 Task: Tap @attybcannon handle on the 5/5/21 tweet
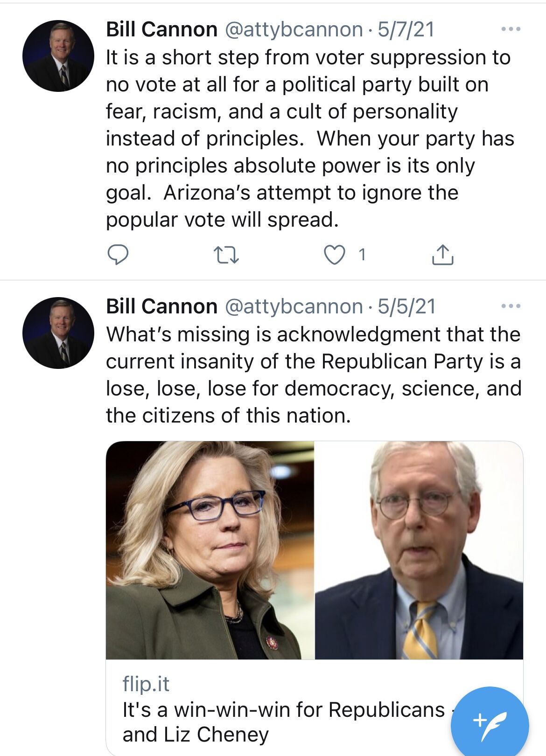click(x=294, y=307)
